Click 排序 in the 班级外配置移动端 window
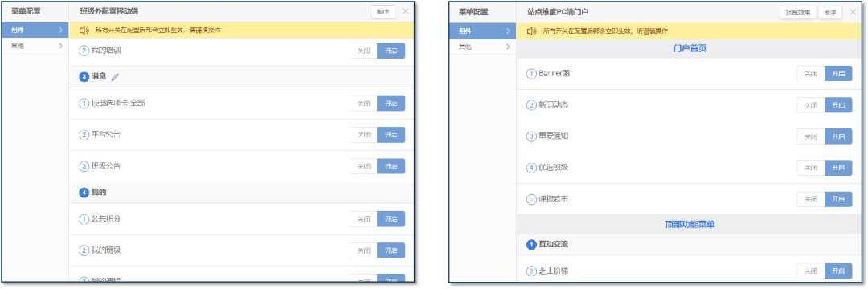Image resolution: width=868 pixels, height=289 pixels. pos(383,11)
